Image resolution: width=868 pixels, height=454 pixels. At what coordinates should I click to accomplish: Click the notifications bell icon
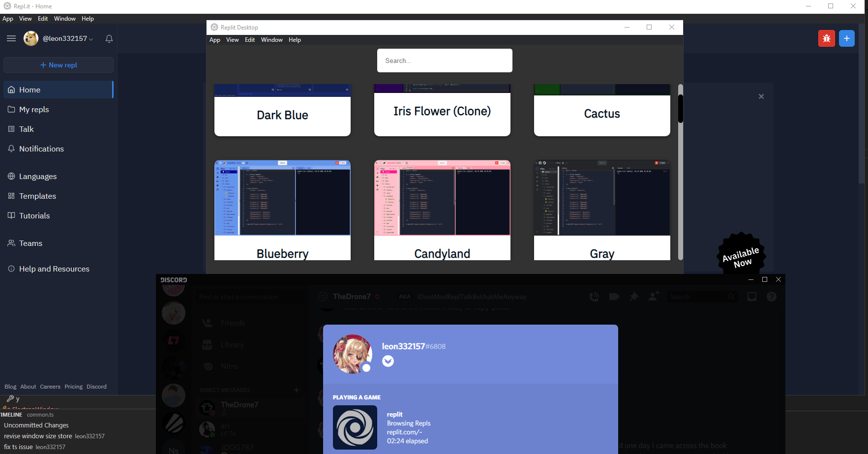coord(109,38)
